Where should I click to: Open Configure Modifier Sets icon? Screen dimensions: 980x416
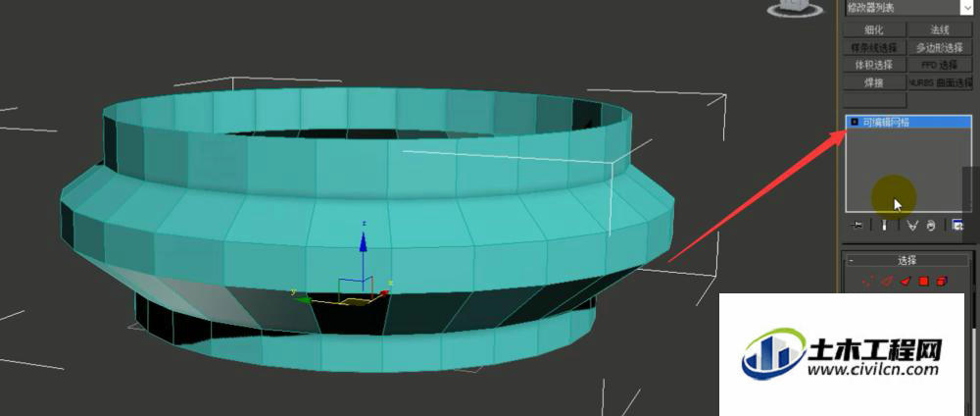[x=956, y=226]
